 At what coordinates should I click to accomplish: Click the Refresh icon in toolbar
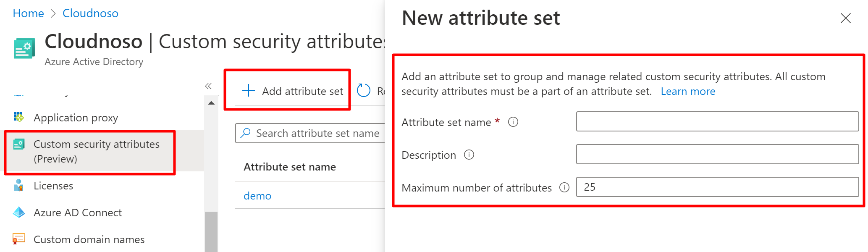pyautogui.click(x=364, y=91)
